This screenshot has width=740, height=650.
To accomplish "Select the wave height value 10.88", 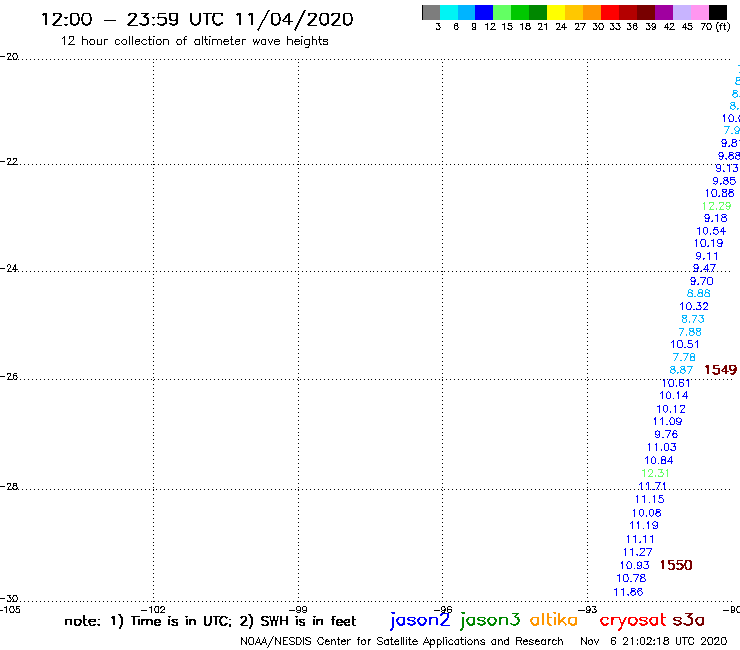I will (720, 194).
